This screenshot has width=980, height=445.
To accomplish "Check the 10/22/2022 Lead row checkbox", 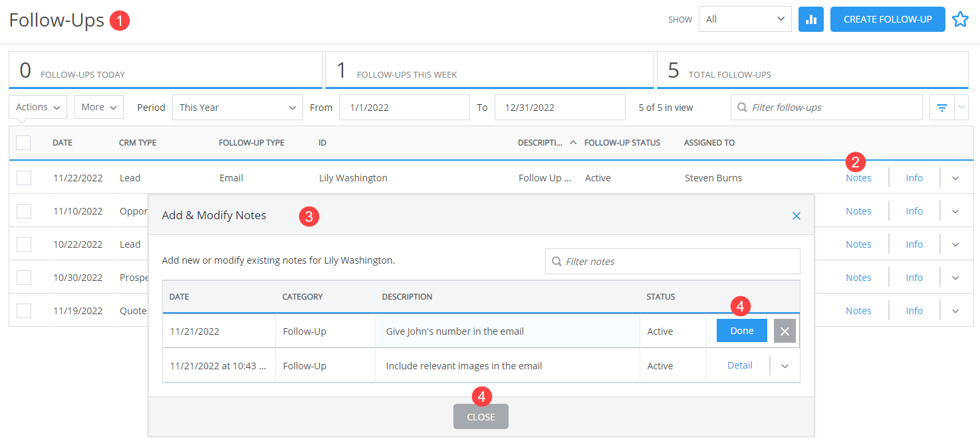I will pos(24,244).
